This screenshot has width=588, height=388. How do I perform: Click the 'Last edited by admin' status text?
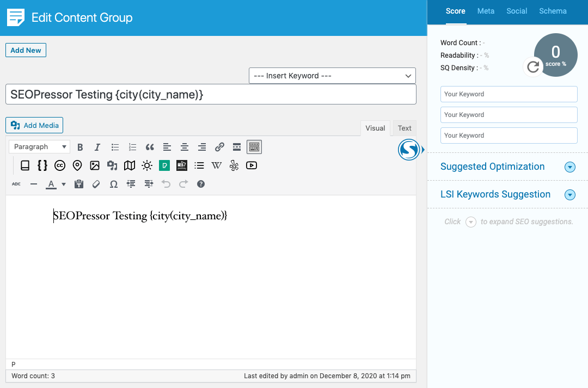327,376
